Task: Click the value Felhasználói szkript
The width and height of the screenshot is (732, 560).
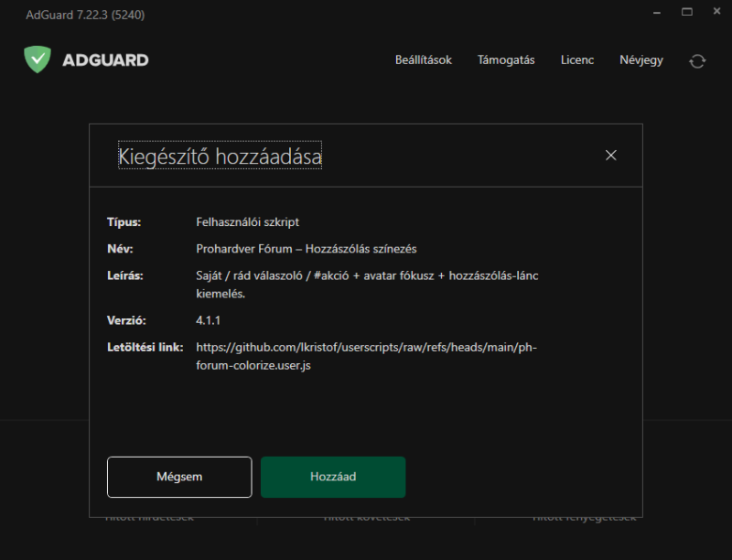Action: 247,222
